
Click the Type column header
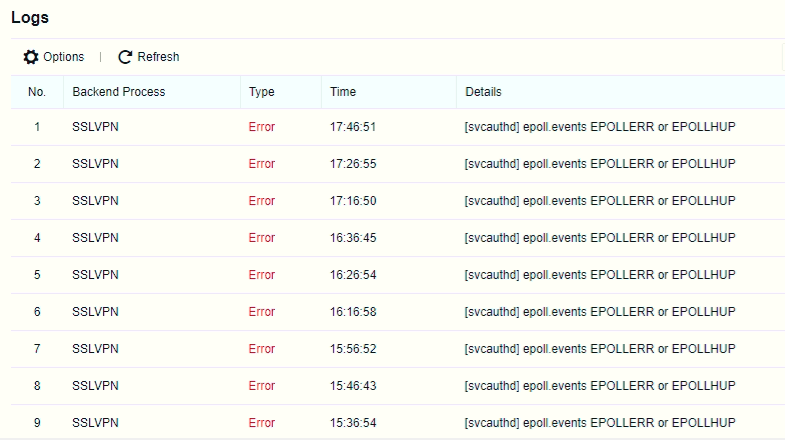261,92
